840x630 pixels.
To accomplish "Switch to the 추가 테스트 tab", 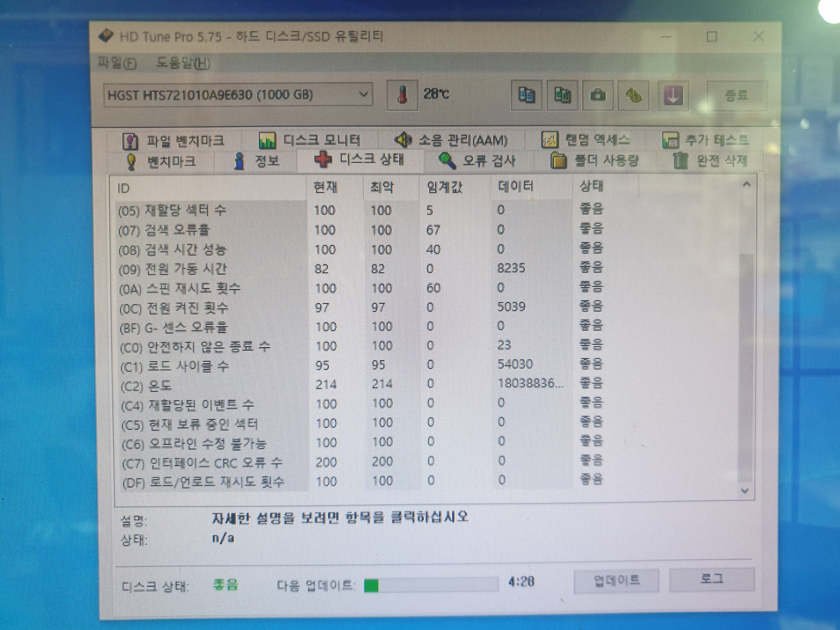I will pos(705,140).
